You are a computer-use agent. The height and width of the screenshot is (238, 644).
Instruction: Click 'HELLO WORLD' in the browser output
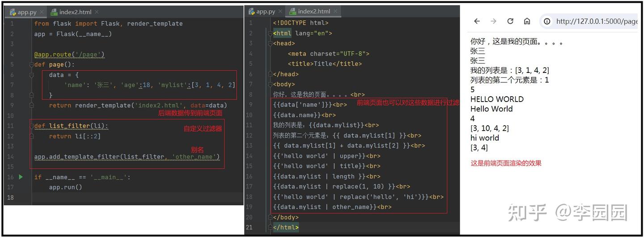pos(497,99)
